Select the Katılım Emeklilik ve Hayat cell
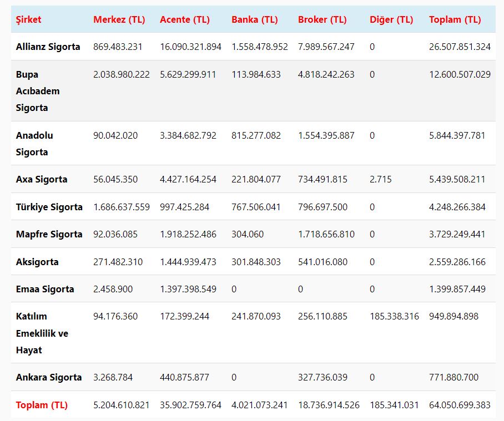The image size is (504, 421). 42,333
